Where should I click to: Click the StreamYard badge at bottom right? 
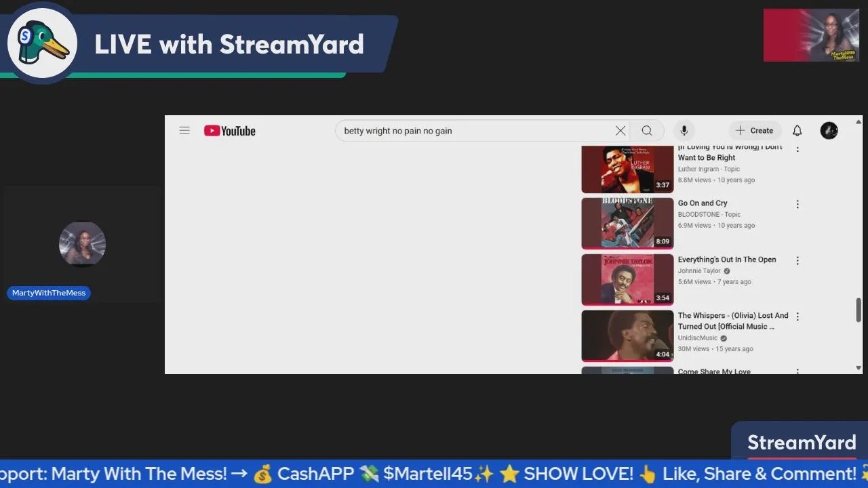802,442
